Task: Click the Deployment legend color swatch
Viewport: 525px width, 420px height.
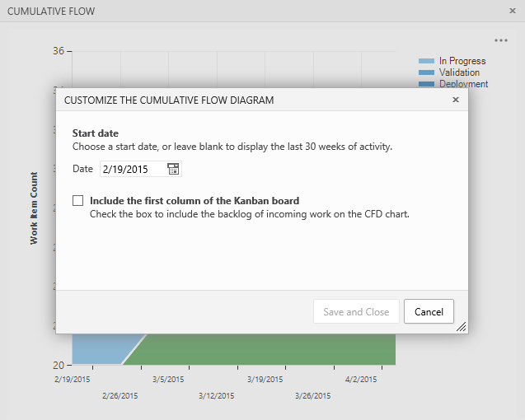Action: pyautogui.click(x=426, y=84)
